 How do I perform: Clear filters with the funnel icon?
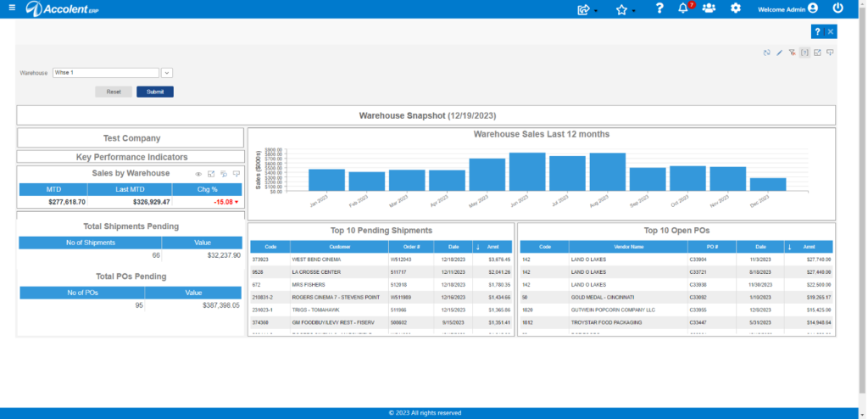pos(793,53)
